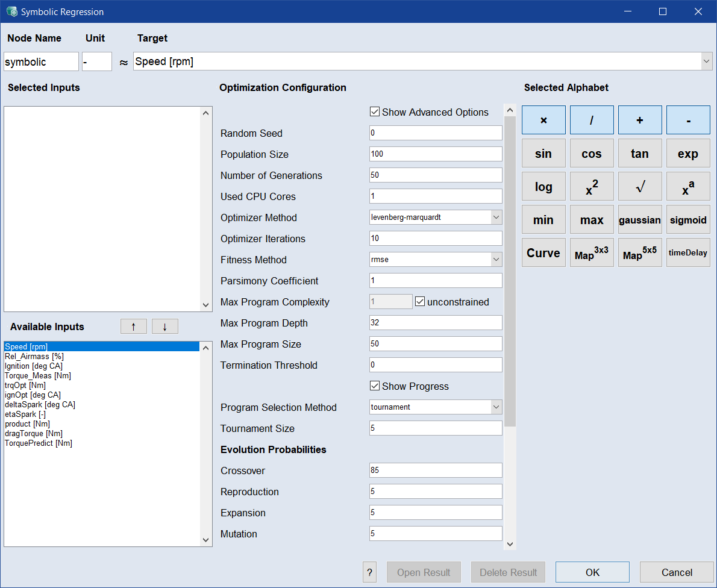Click the Cancel button
The image size is (717, 588).
pyautogui.click(x=677, y=572)
